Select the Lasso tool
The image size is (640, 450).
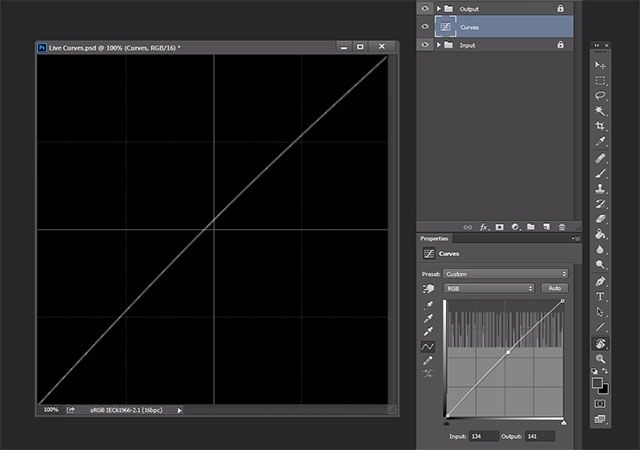point(600,96)
